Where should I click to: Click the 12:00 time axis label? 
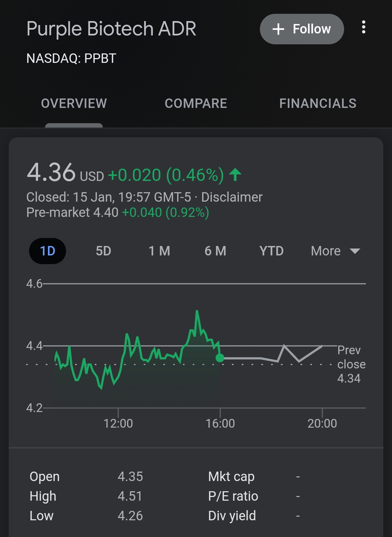118,424
